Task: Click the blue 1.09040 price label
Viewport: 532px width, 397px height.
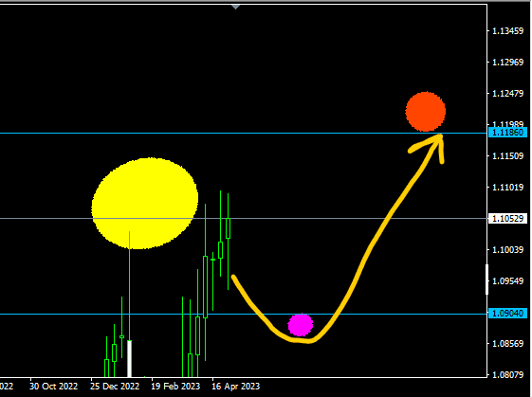Action: tap(507, 314)
